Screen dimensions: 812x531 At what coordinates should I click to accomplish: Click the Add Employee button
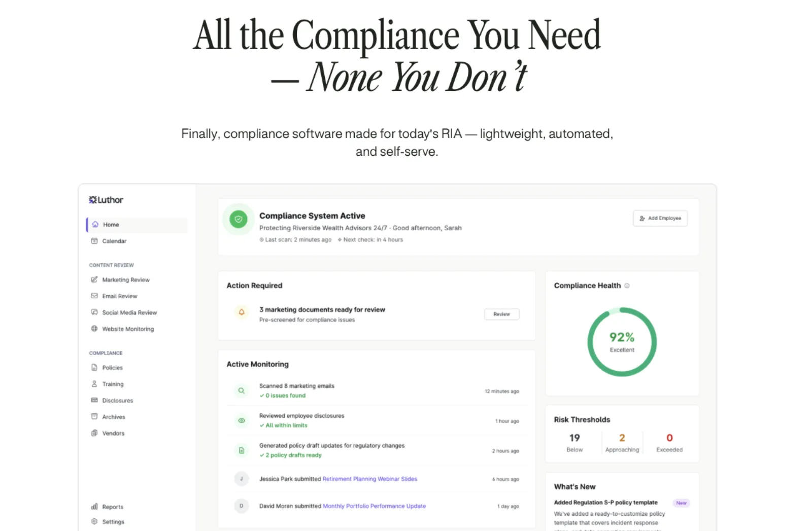click(x=660, y=218)
